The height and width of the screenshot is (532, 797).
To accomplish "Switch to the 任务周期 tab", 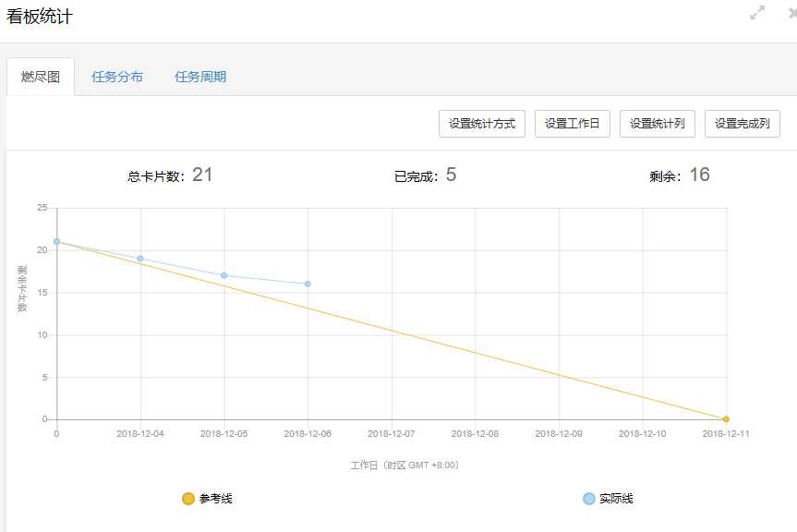I will coord(200,77).
